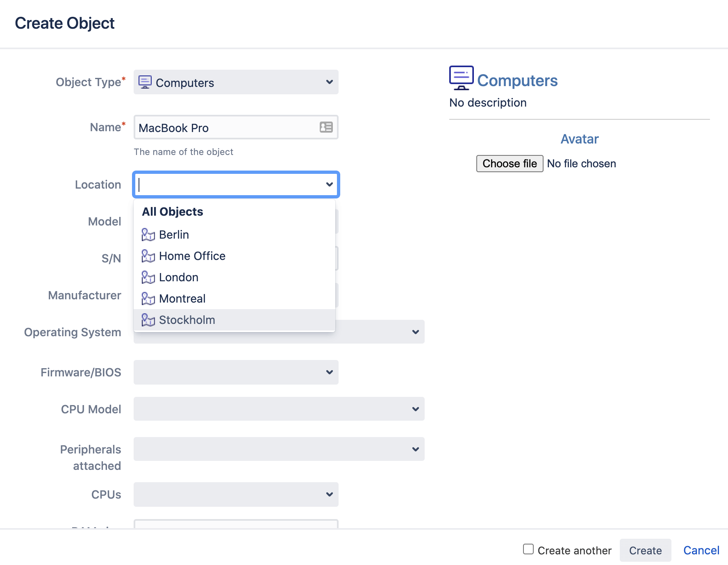The width and height of the screenshot is (728, 565).
Task: Select Stockholm from the Location list
Action: click(187, 320)
